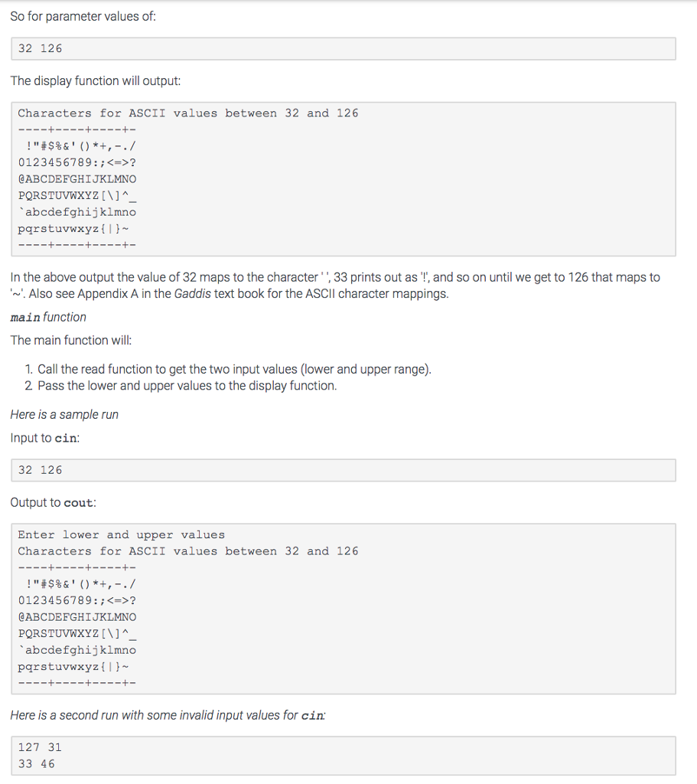Click list item 'Pass the lower and upper values'
Screen dimensions: 697x784
(187, 386)
